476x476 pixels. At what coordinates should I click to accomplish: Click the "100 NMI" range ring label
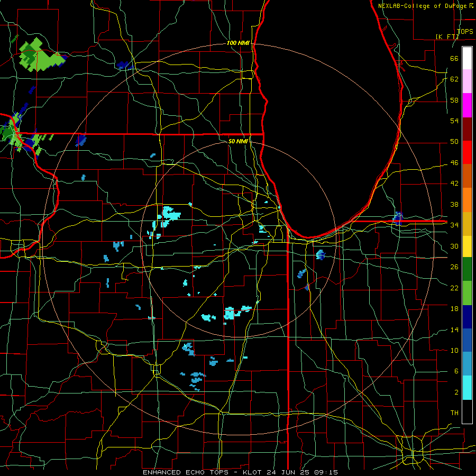point(238,43)
